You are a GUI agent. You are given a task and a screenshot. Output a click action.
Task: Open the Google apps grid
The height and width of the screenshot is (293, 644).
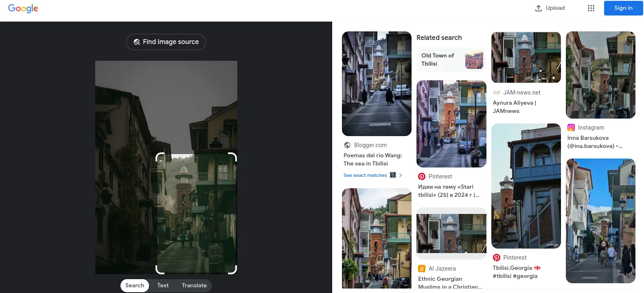point(591,8)
